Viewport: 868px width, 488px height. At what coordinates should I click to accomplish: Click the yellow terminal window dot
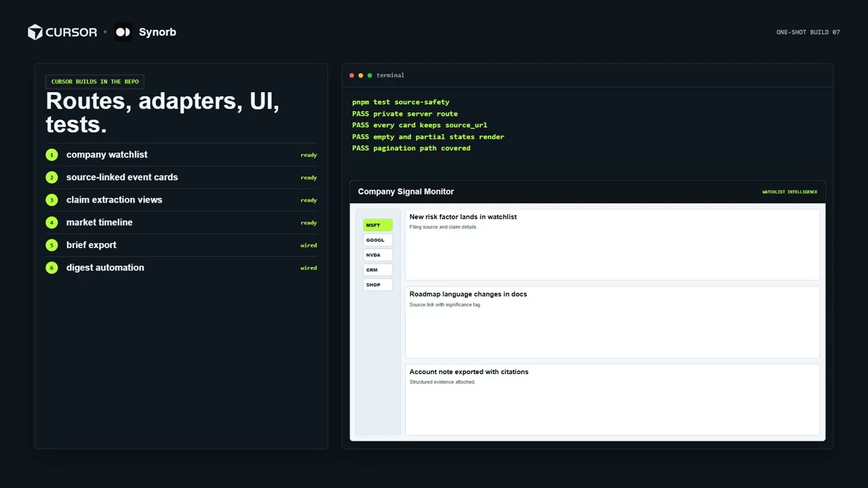tap(361, 75)
